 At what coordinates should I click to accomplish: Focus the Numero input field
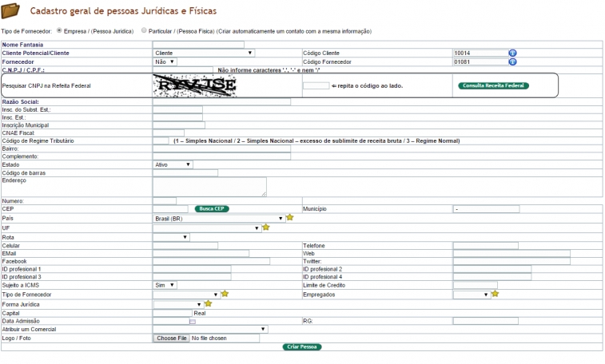[x=165, y=201]
